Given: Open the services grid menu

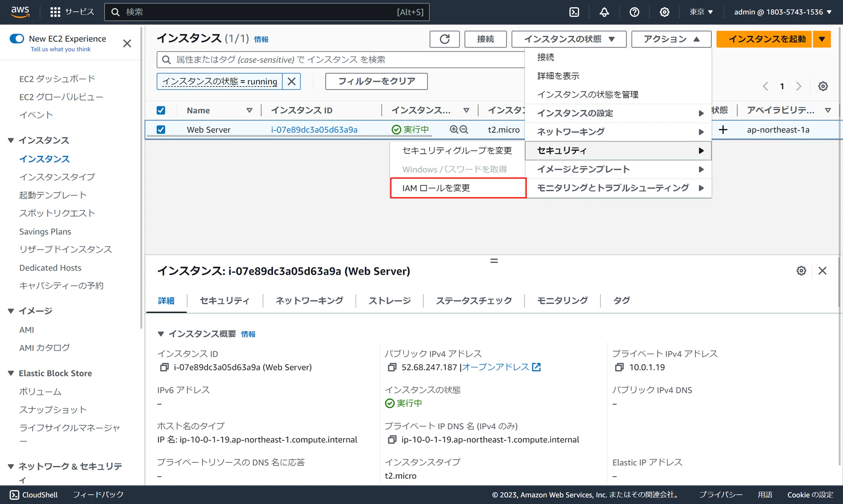Looking at the screenshot, I should click(55, 12).
